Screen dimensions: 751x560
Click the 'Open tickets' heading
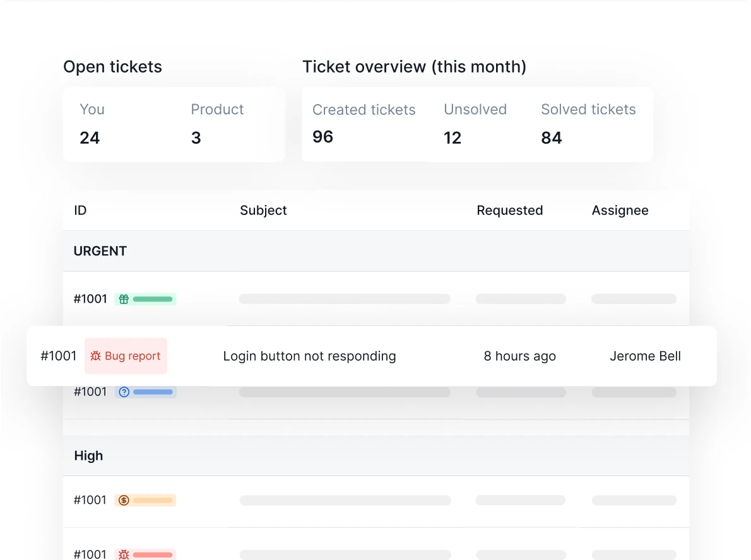[112, 67]
